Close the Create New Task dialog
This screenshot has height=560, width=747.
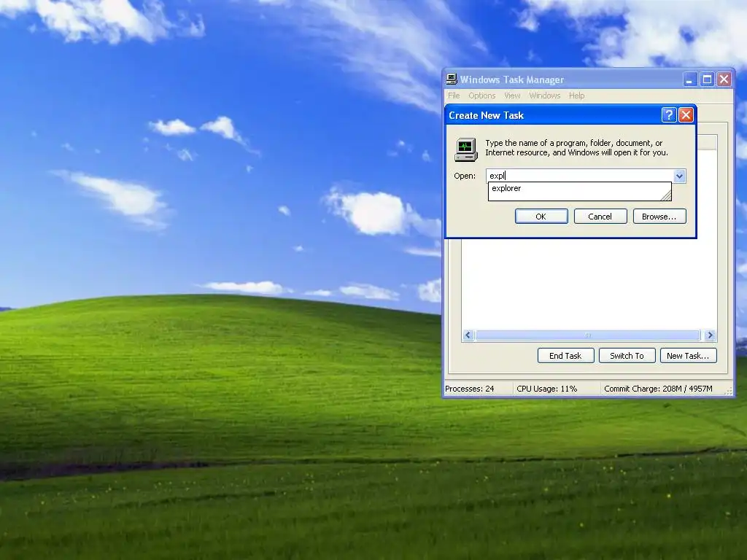pos(686,114)
